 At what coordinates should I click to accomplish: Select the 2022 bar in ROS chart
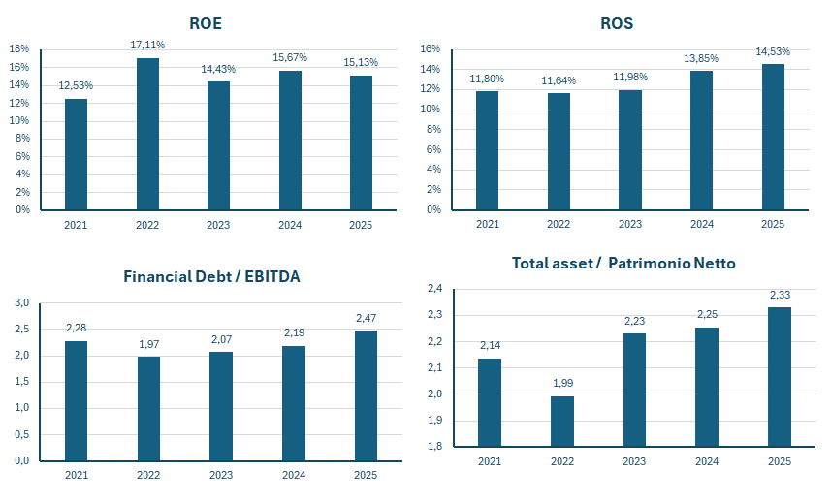click(x=559, y=151)
